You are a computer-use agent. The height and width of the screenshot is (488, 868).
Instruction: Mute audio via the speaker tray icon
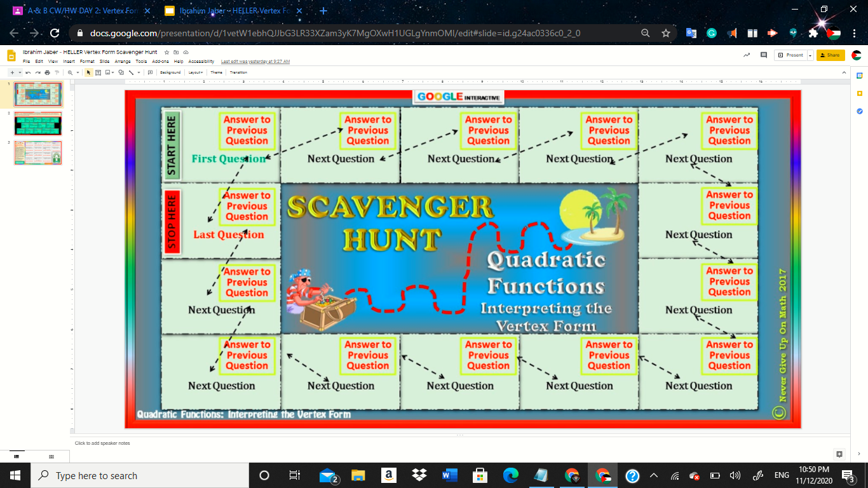pyautogui.click(x=735, y=475)
